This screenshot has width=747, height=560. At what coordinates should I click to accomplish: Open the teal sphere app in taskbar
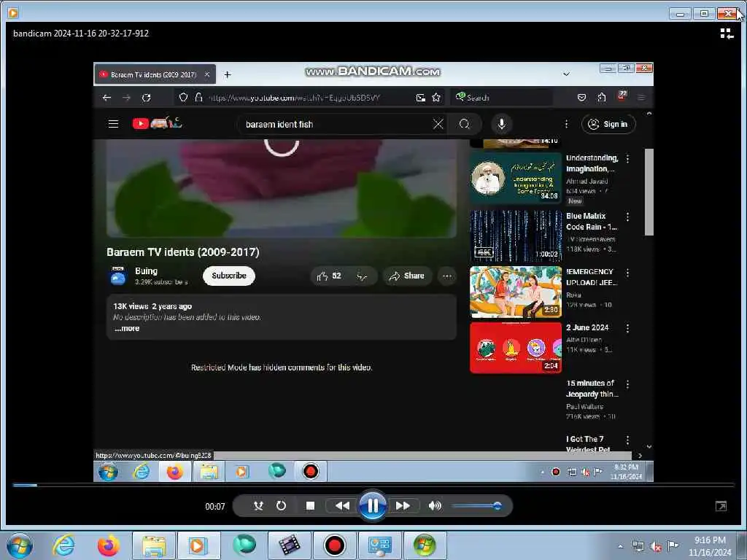pos(244,545)
